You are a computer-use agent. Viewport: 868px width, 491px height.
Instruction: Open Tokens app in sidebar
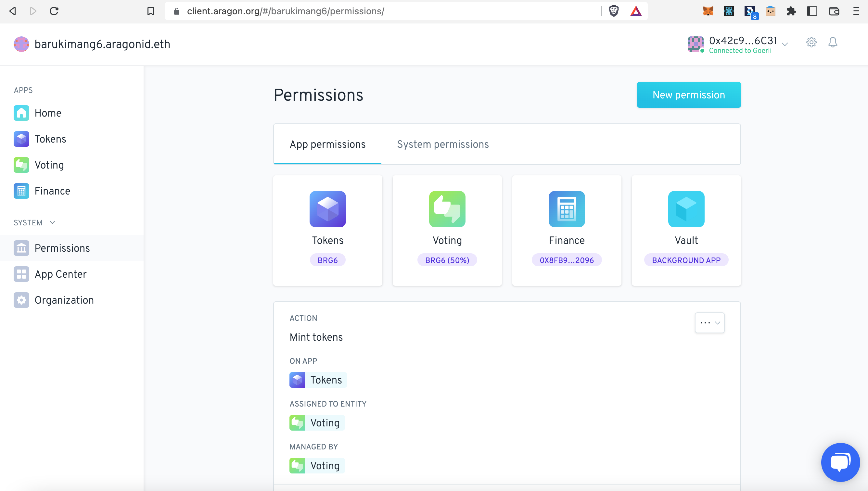pos(72,139)
